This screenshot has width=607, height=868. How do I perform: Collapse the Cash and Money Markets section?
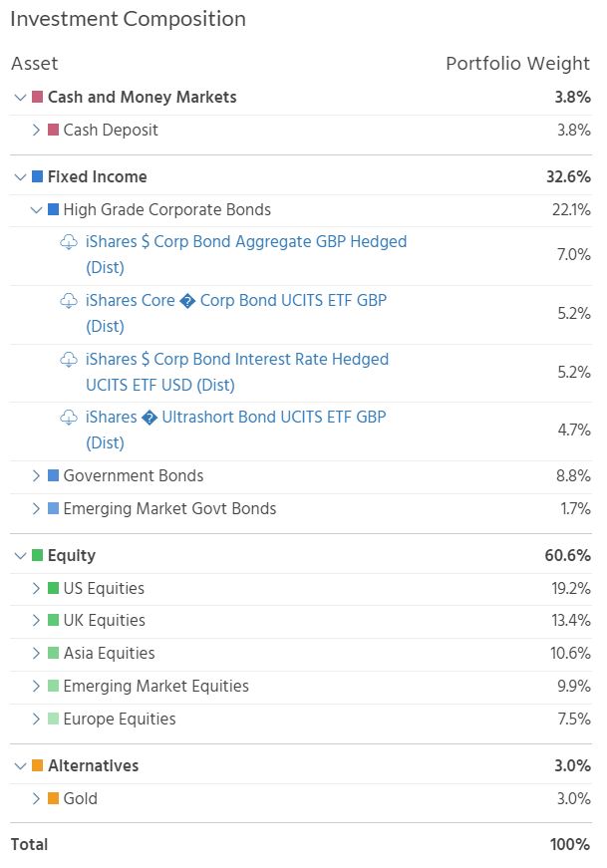21,98
